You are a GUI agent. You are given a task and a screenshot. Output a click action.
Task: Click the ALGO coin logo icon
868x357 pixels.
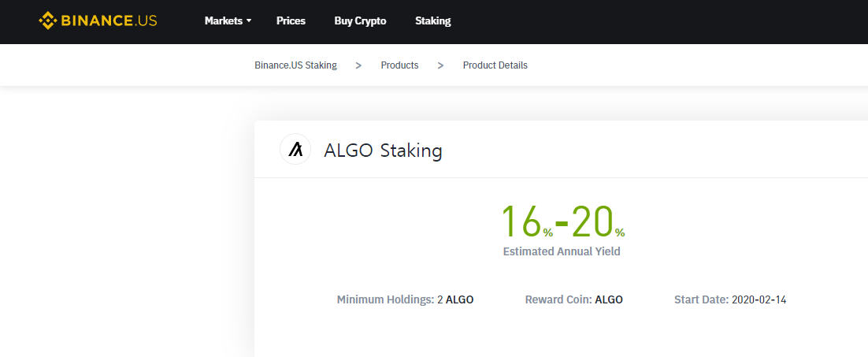coord(295,149)
